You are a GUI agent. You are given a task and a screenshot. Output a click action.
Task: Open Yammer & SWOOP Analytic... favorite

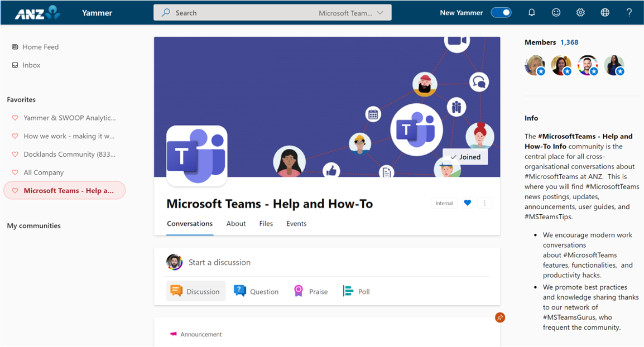point(69,118)
